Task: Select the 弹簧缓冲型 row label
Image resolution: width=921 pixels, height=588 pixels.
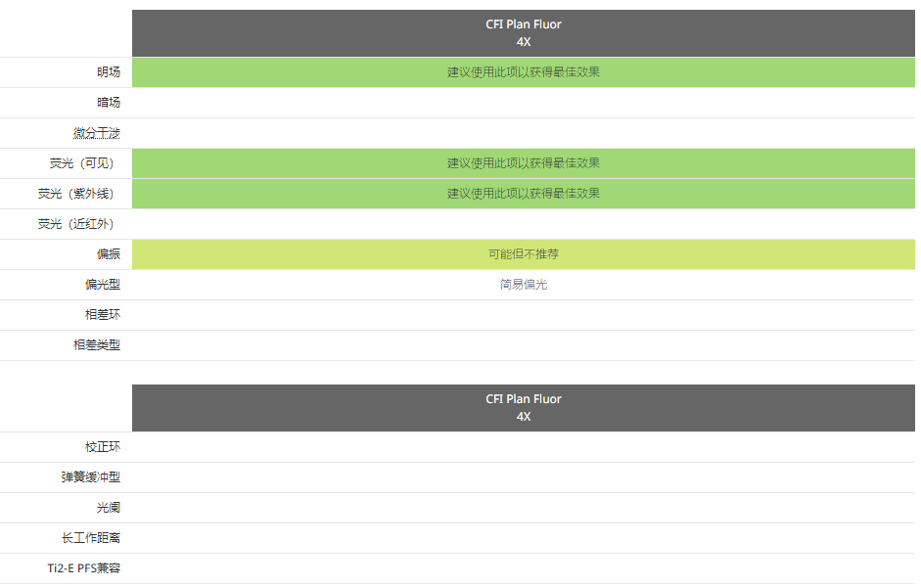Action: (91, 477)
